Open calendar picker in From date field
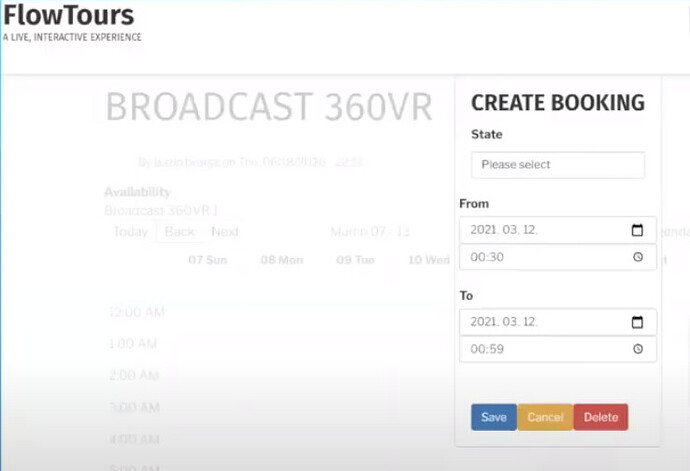The height and width of the screenshot is (471, 690). (637, 230)
